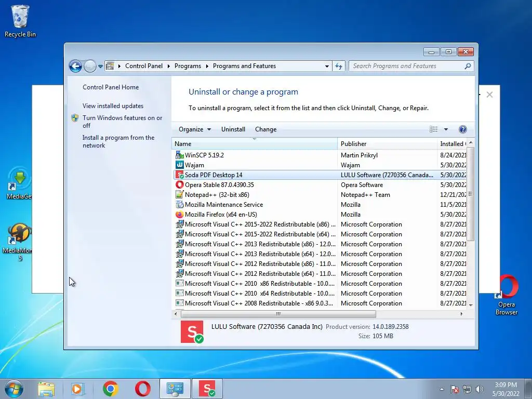The height and width of the screenshot is (399, 532).
Task: Click the vertical scrollbar thumb of program list
Action: click(x=470, y=194)
